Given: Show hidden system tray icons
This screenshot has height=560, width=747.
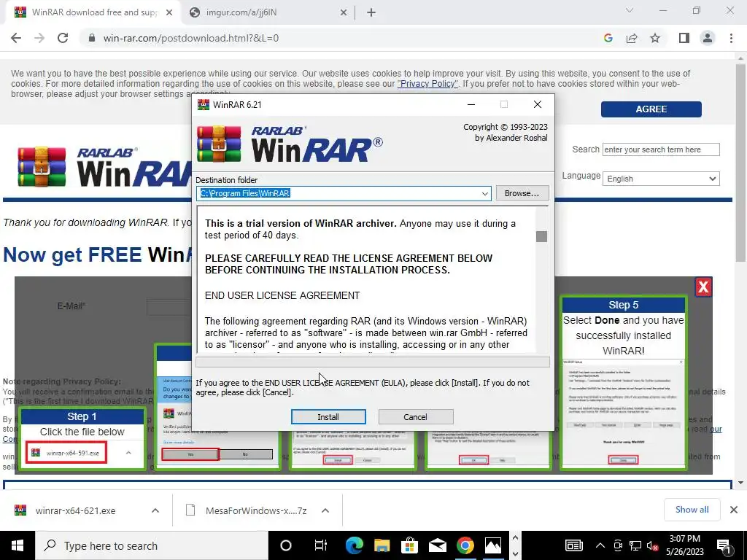Looking at the screenshot, I should coord(600,545).
